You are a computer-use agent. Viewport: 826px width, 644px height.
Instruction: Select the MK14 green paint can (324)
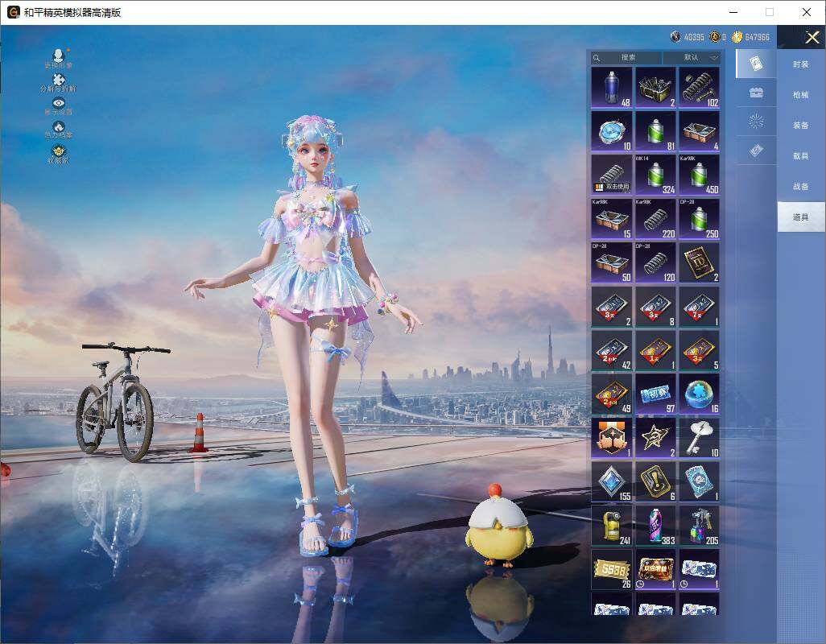click(655, 175)
